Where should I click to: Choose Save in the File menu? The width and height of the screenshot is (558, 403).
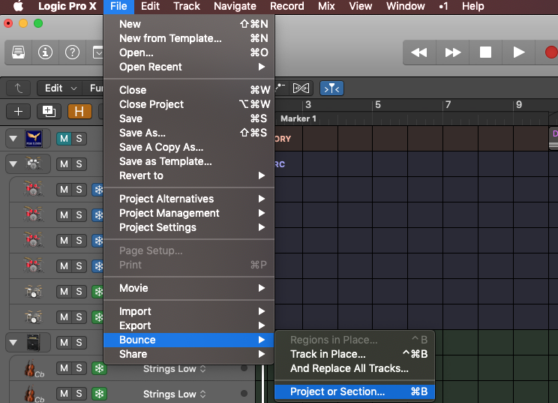189,119
